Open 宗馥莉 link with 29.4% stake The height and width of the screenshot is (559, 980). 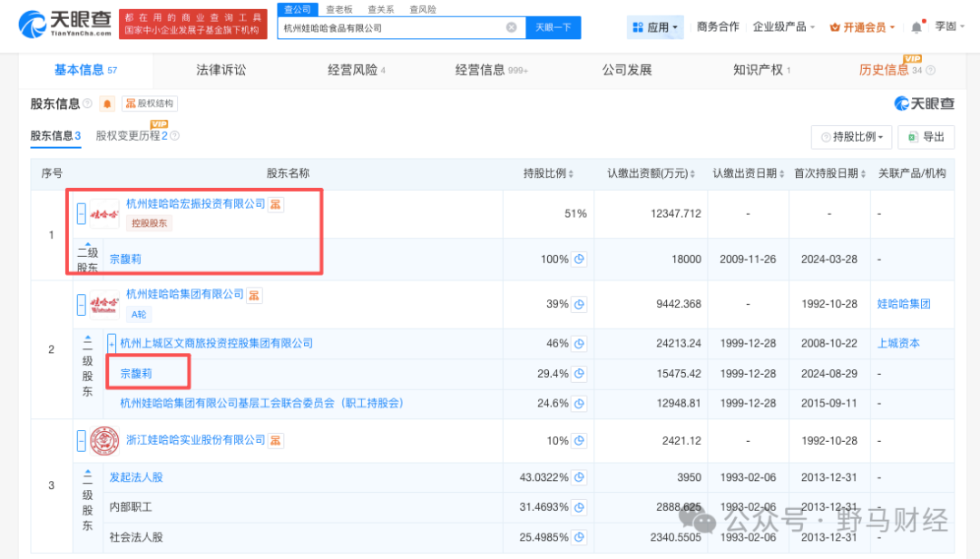(x=136, y=374)
